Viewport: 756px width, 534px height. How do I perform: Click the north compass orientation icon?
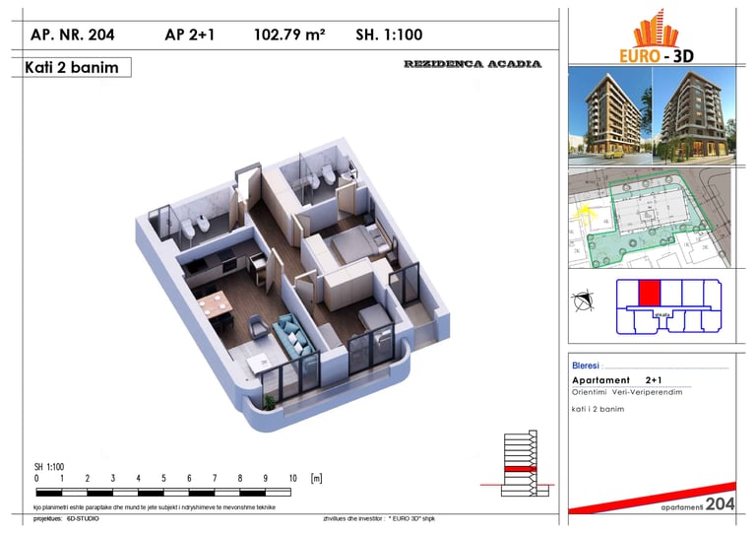pyautogui.click(x=583, y=301)
